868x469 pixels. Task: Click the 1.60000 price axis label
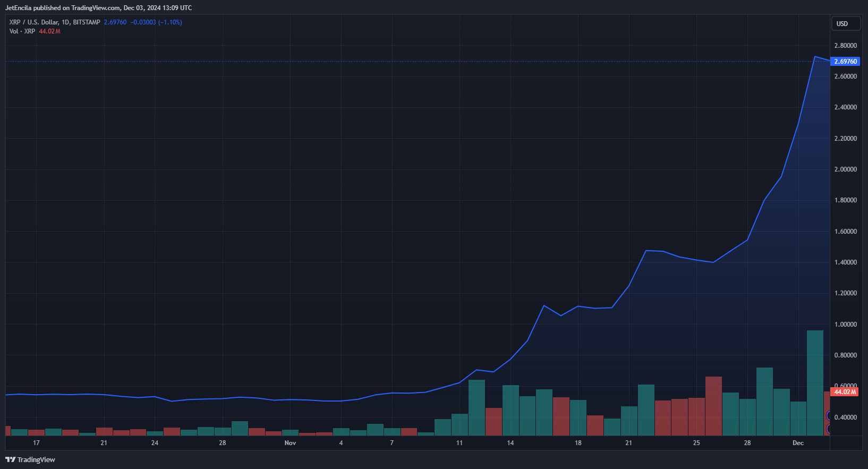(846, 232)
